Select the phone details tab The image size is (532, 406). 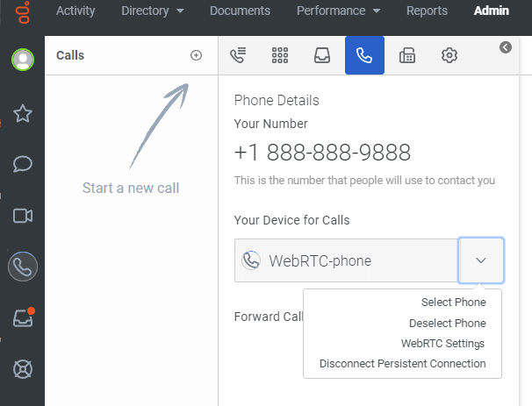click(x=364, y=55)
